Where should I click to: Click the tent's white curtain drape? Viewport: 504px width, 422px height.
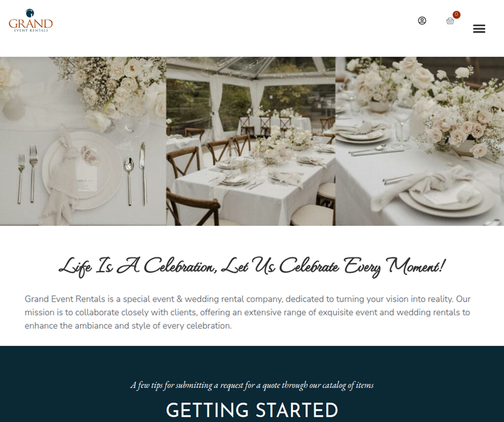coord(217,106)
